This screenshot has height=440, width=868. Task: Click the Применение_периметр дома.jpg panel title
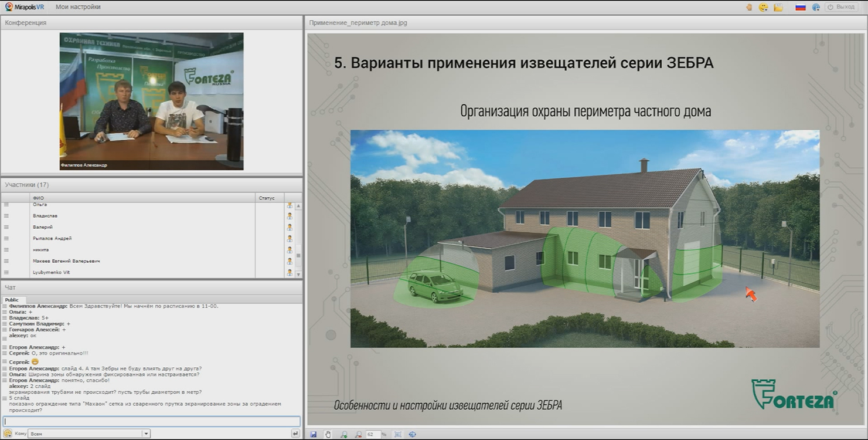tap(358, 23)
